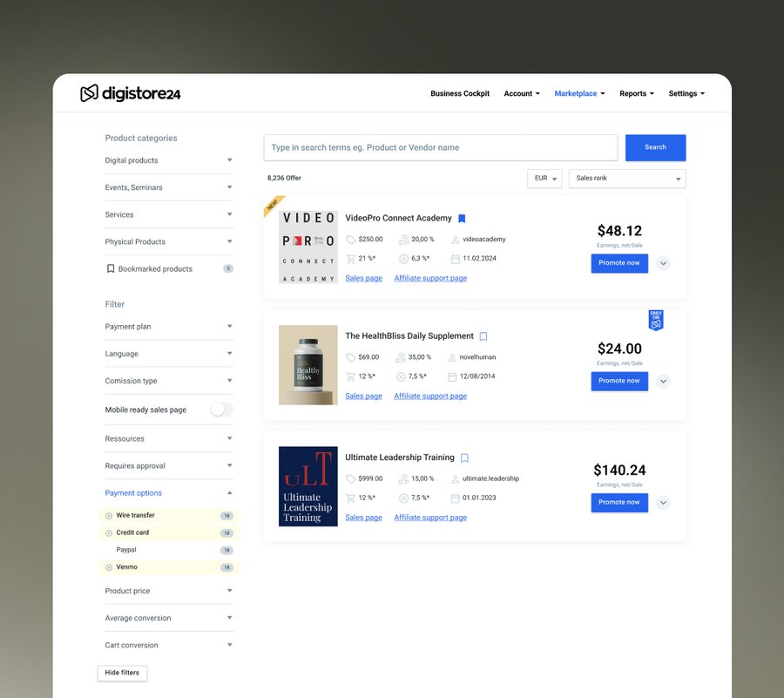This screenshot has width=784, height=698.
Task: Expand details for Ultimate Leadership Training
Action: [663, 503]
